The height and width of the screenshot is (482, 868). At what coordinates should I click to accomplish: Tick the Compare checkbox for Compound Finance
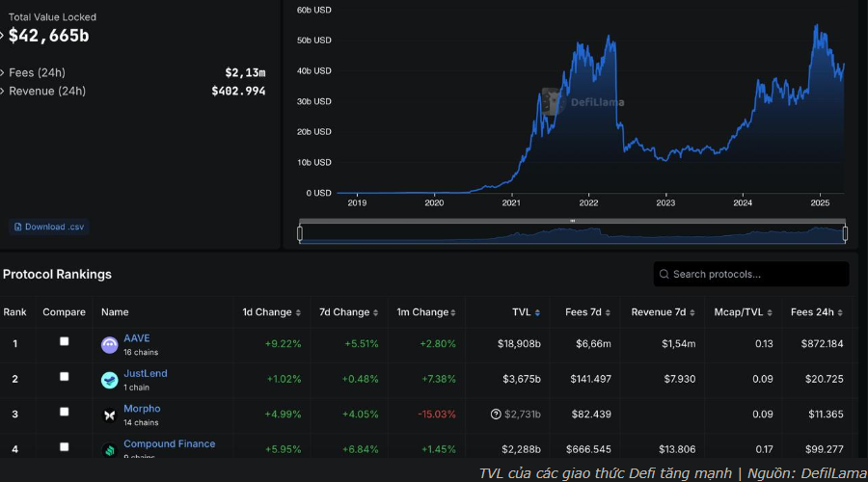pos(65,446)
